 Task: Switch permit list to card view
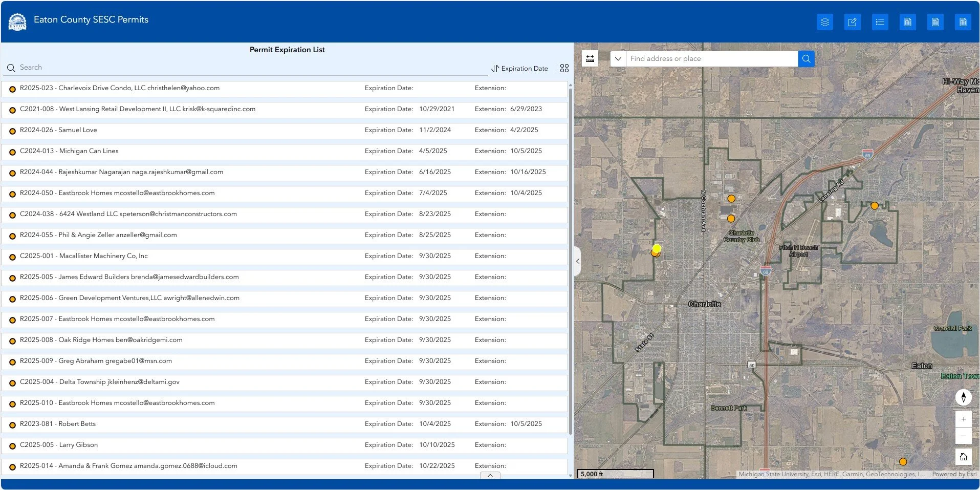[x=564, y=68]
